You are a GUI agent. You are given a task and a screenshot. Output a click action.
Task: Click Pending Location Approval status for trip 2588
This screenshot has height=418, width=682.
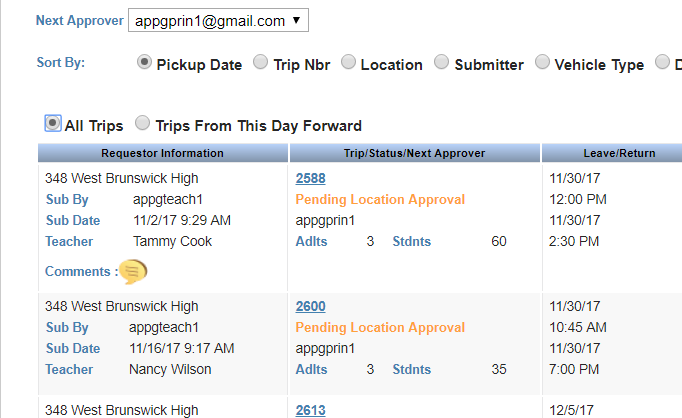pyautogui.click(x=380, y=199)
